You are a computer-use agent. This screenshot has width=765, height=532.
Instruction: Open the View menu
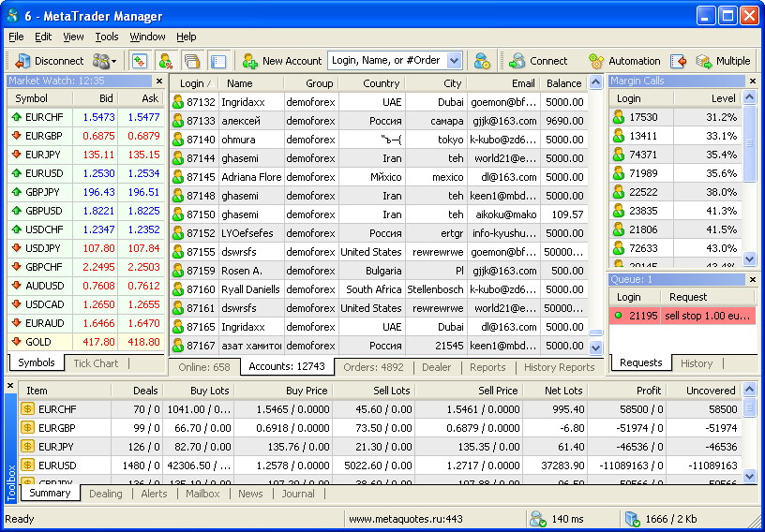(73, 37)
